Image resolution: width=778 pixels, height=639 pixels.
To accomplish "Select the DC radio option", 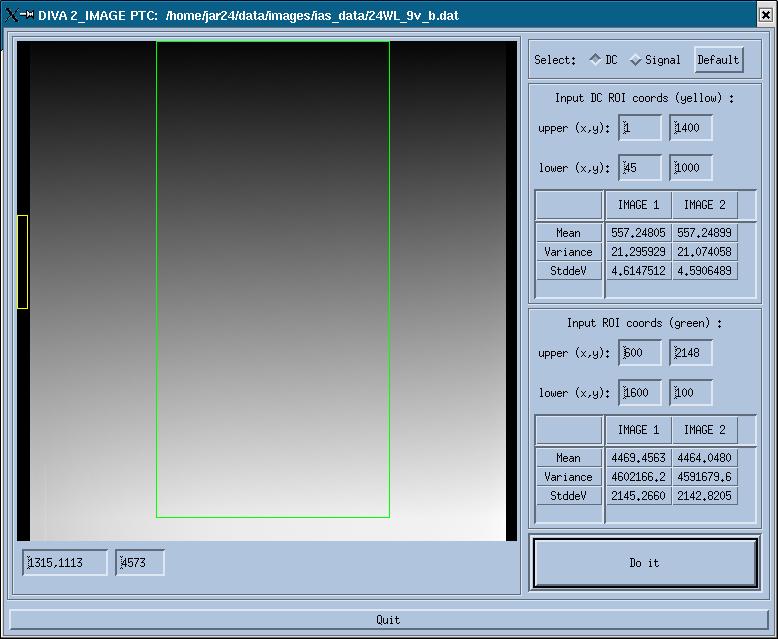I will 596,60.
